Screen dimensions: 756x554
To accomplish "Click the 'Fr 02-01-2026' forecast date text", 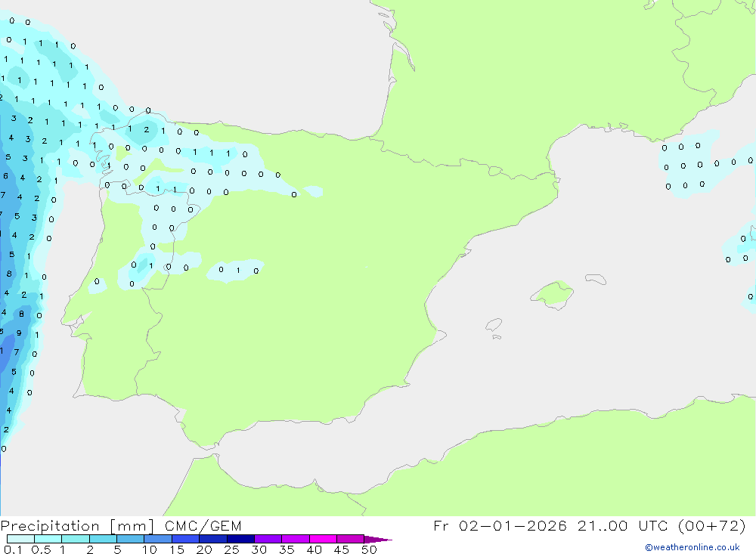I will pos(500,525).
